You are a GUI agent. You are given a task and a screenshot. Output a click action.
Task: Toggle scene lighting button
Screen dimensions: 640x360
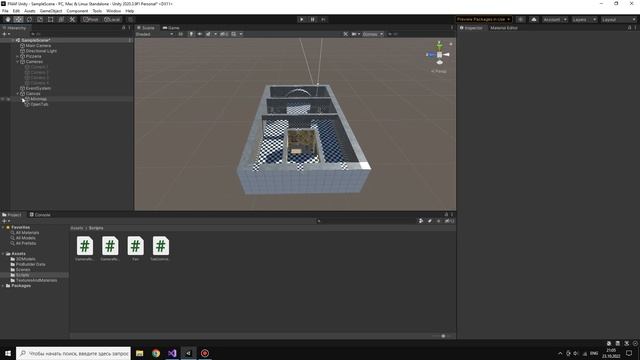point(191,34)
